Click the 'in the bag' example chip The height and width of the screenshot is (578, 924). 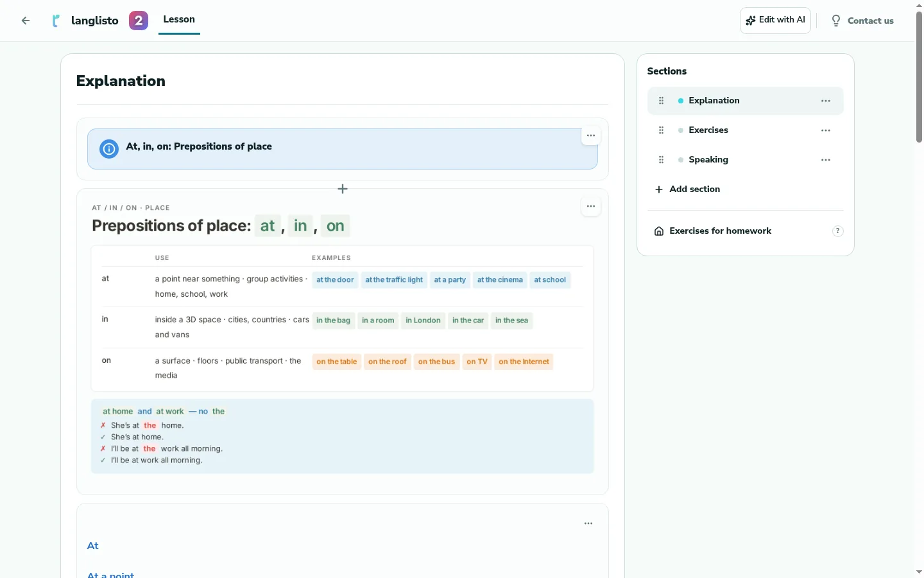pos(333,320)
